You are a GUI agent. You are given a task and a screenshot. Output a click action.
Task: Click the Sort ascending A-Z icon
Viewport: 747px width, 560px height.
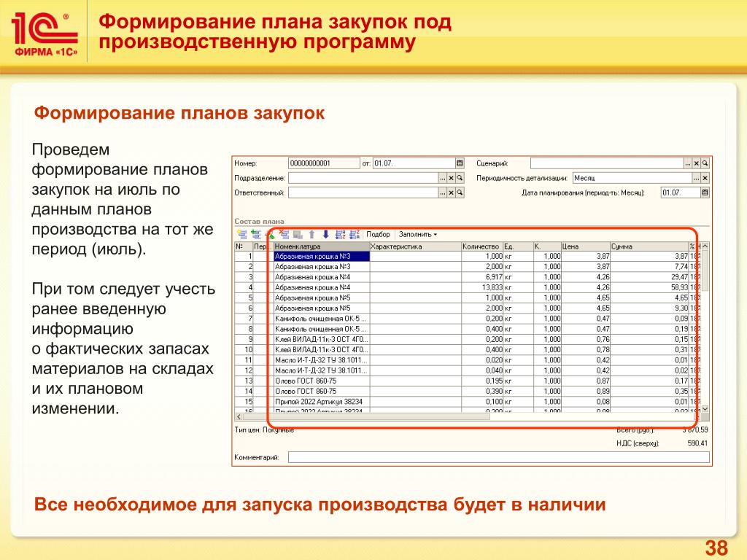pos(340,234)
